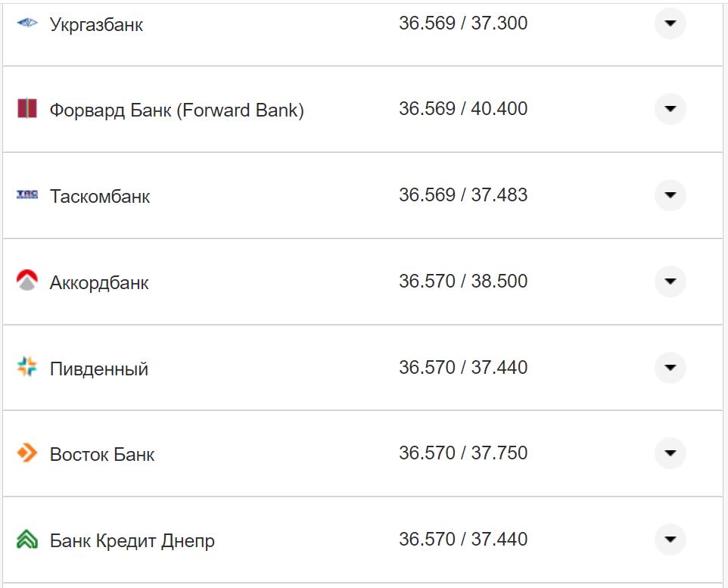Click the 36.570 / 37.750 rate value

pos(463,453)
